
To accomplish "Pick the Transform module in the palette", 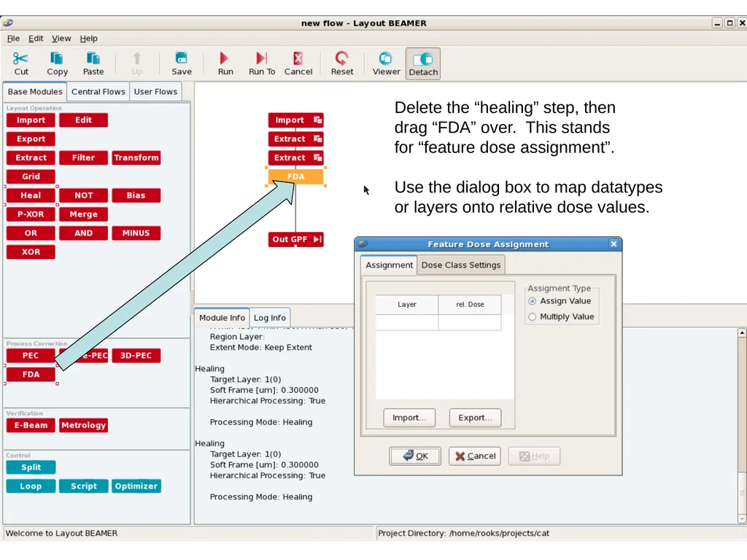I will click(136, 157).
